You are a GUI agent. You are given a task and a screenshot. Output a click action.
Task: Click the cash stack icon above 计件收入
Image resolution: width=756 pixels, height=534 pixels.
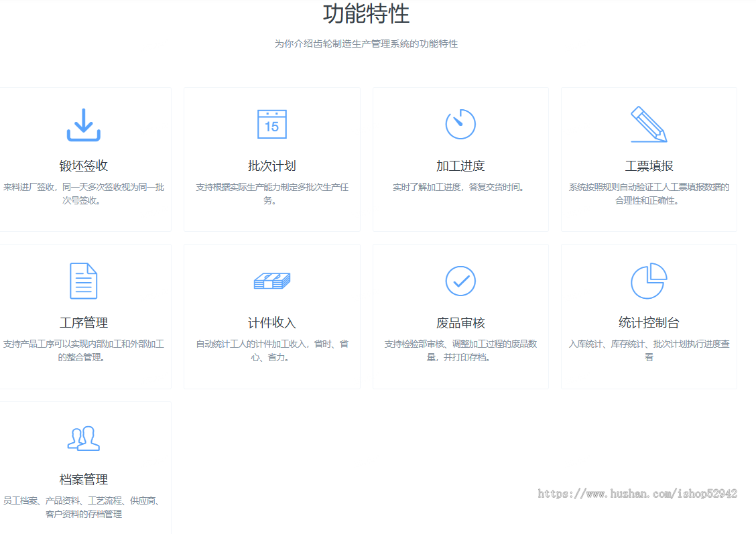[x=272, y=281]
